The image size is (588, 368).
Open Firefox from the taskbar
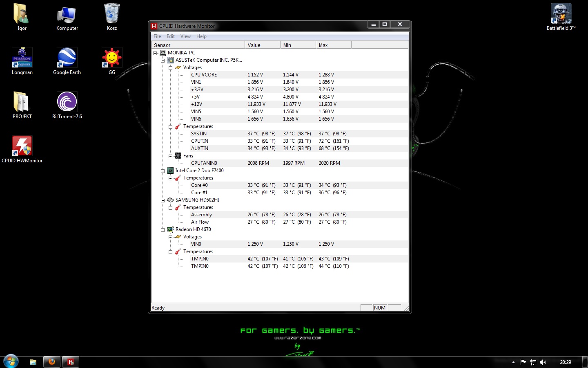point(52,362)
